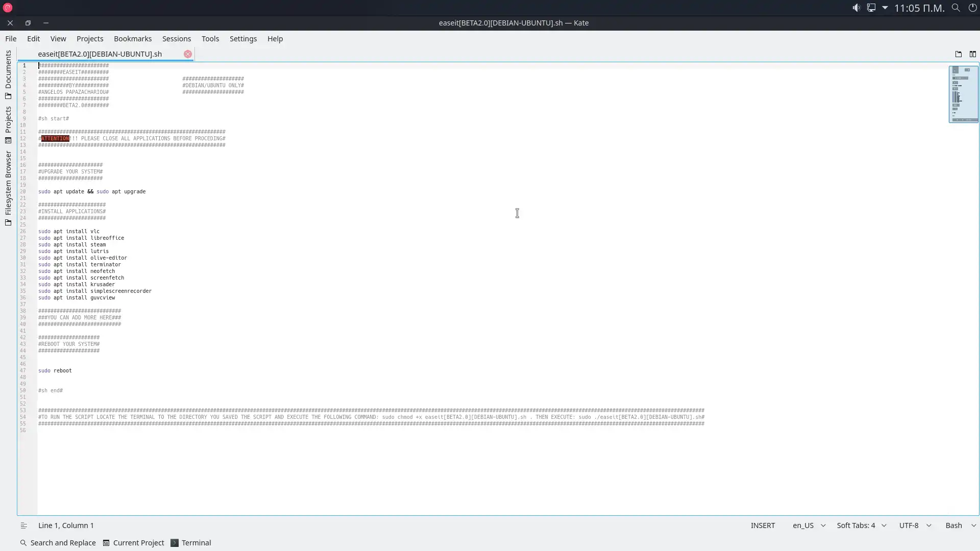Image resolution: width=980 pixels, height=551 pixels.
Task: Open the Tools menu
Action: (210, 39)
